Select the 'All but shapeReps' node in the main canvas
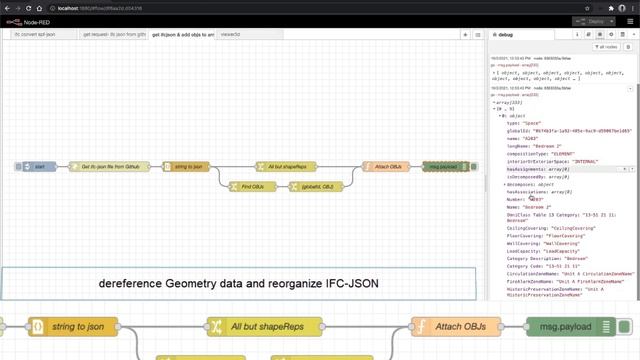Image resolution: width=640 pixels, height=360 pixels. click(286, 167)
